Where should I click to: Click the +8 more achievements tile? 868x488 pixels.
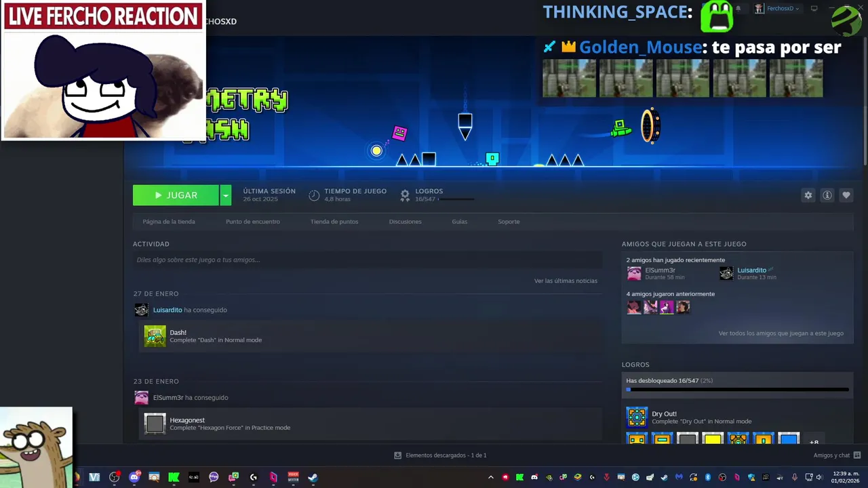coord(814,439)
